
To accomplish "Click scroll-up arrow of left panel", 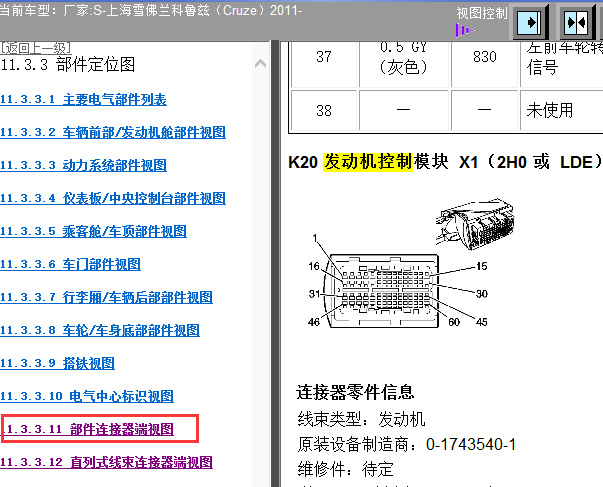I will [x=260, y=63].
